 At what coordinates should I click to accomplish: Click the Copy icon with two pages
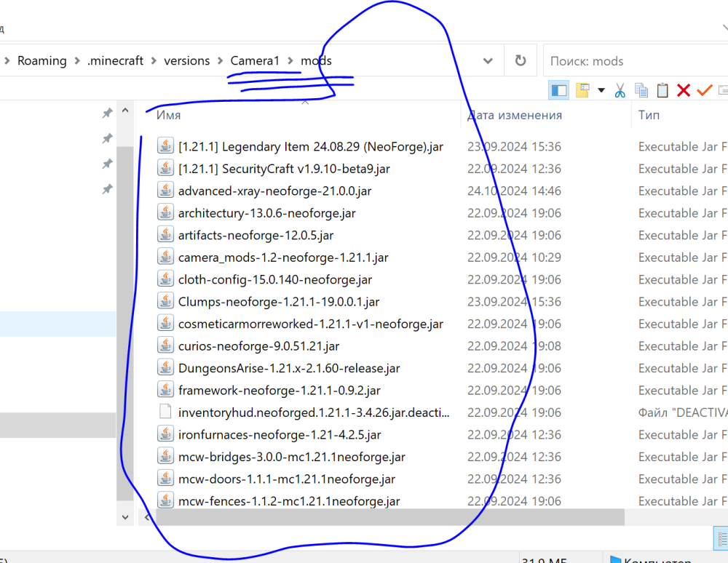(x=641, y=90)
